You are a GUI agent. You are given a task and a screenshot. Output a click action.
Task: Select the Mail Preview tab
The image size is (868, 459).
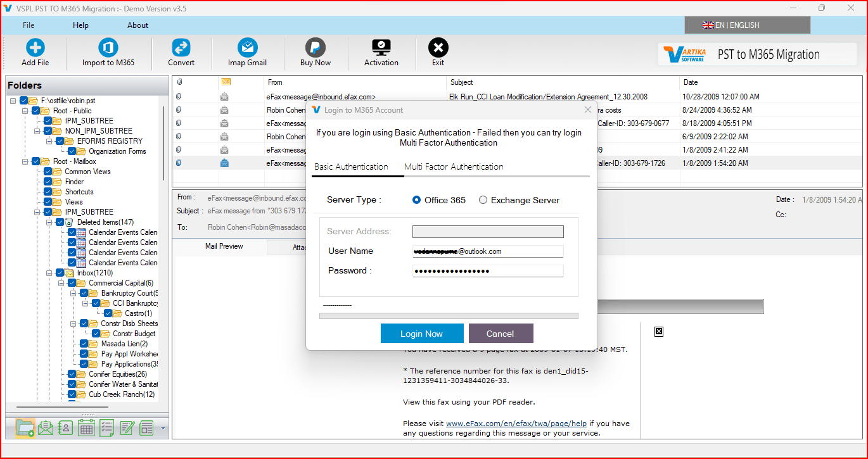[224, 246]
